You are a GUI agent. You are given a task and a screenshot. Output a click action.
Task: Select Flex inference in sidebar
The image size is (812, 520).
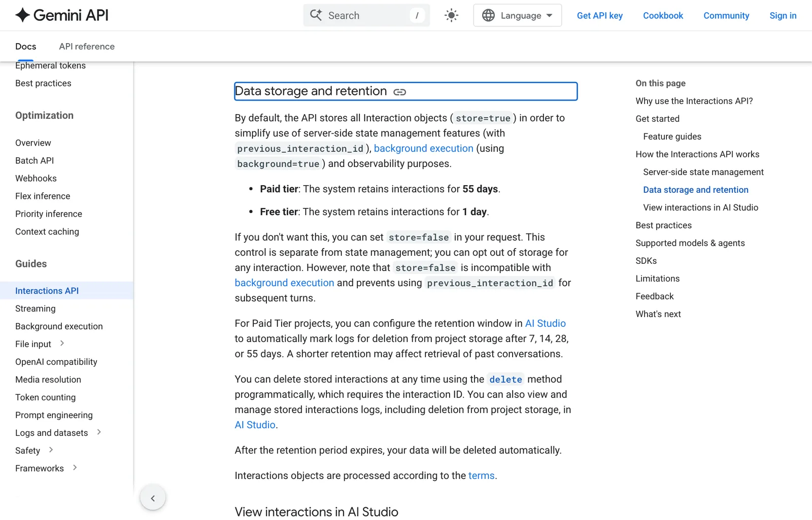click(43, 196)
